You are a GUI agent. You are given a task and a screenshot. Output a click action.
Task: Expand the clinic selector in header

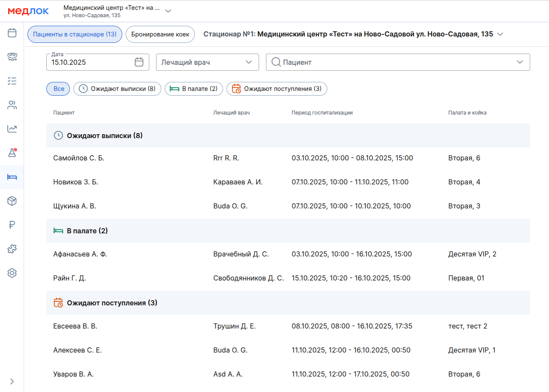(168, 11)
